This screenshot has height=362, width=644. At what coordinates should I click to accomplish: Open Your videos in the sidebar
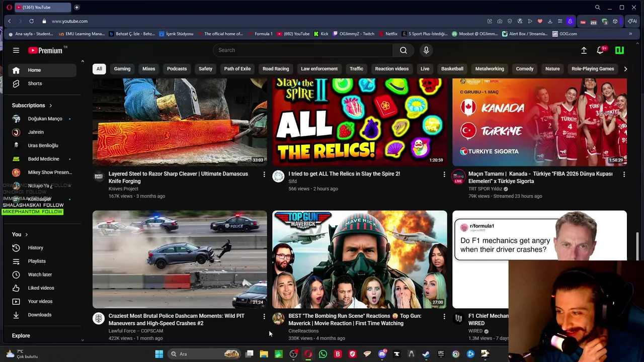[42, 302]
